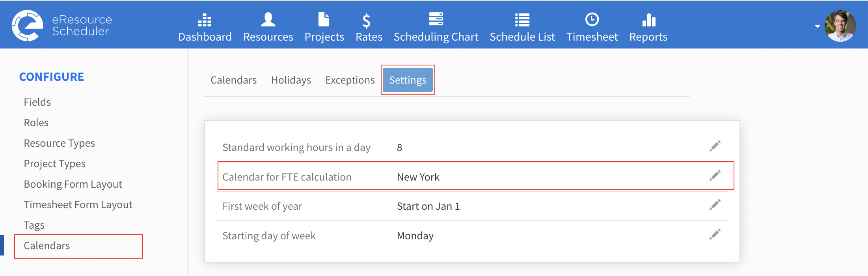The image size is (868, 276).
Task: Edit First week of year pencil
Action: point(715,205)
